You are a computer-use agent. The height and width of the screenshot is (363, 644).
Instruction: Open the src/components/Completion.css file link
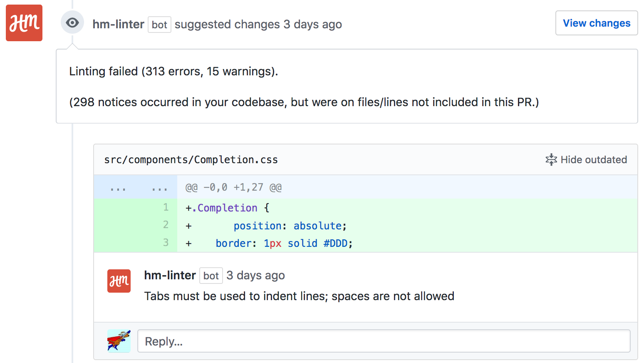click(191, 159)
